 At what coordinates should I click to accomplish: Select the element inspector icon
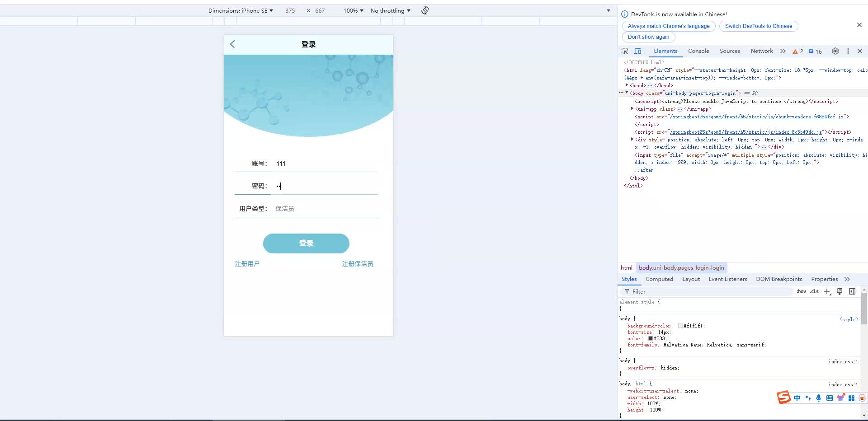coord(625,51)
